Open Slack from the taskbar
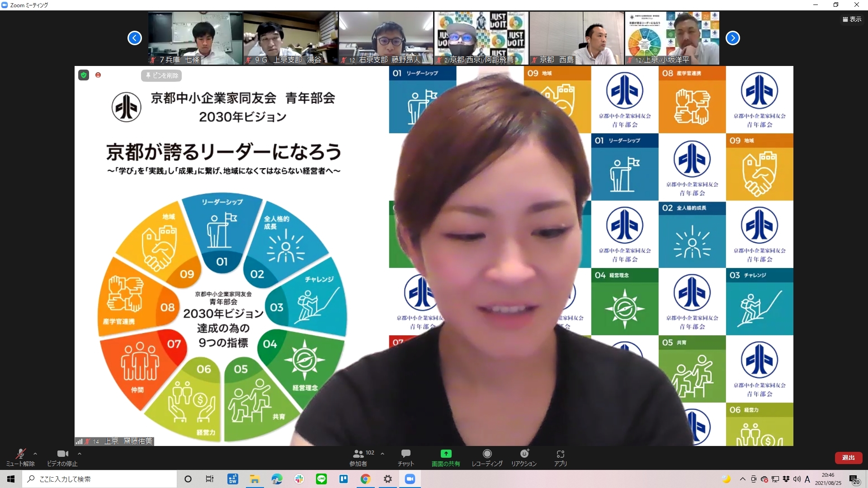Screen dimensions: 868x488 299,479
